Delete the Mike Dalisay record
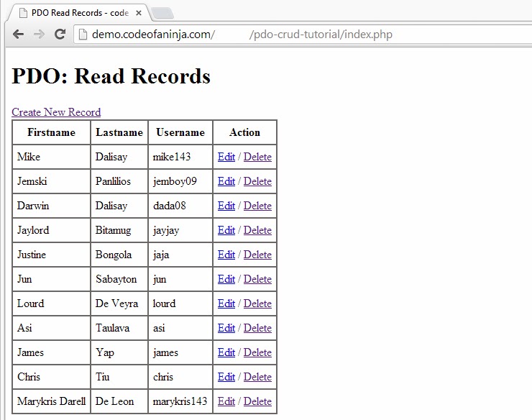532x420 pixels. pyautogui.click(x=257, y=157)
